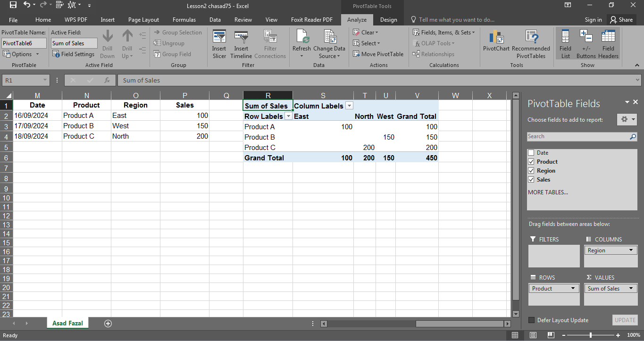
Task: Expand the formula bar
Action: [x=638, y=80]
